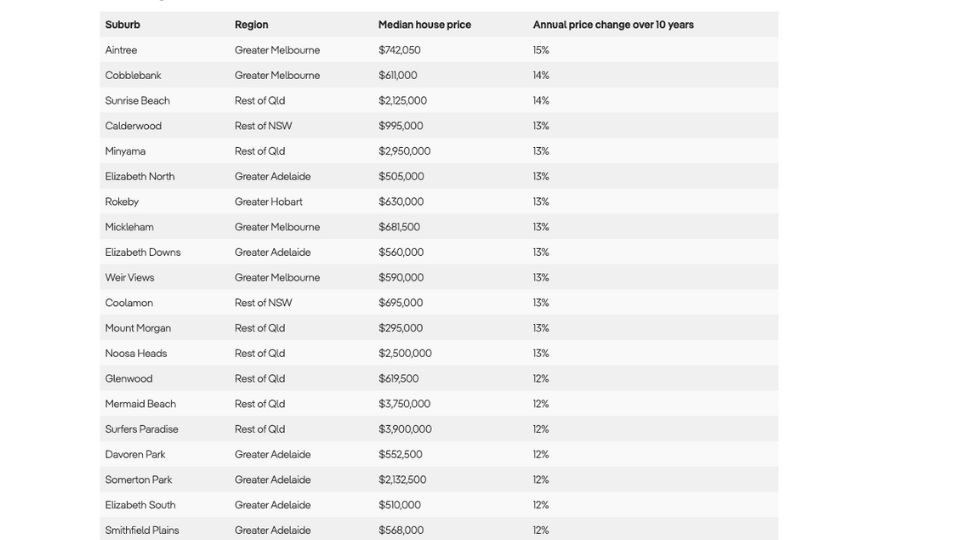The height and width of the screenshot is (540, 960).
Task: Select the Smithfield Plains suburb name
Action: tap(142, 530)
